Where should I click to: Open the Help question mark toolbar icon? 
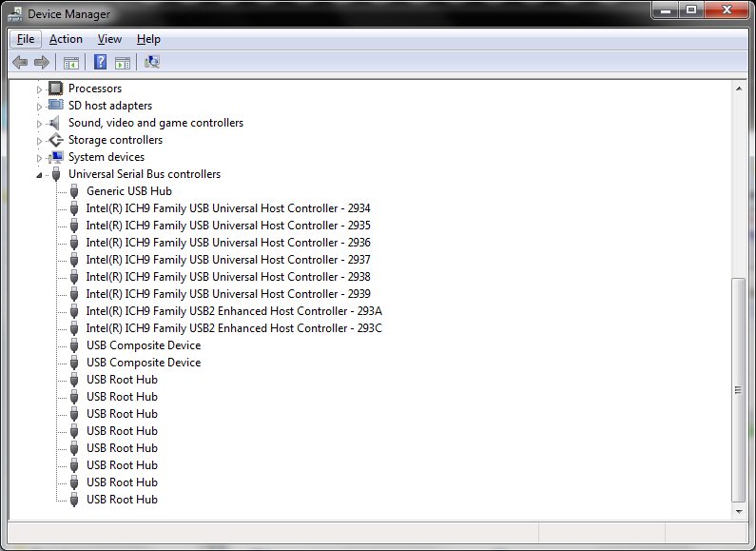[x=100, y=62]
